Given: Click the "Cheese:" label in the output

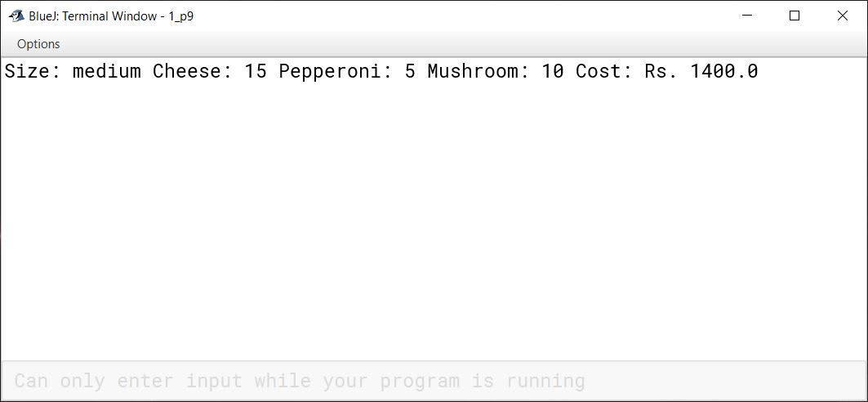Looking at the screenshot, I should point(193,71).
